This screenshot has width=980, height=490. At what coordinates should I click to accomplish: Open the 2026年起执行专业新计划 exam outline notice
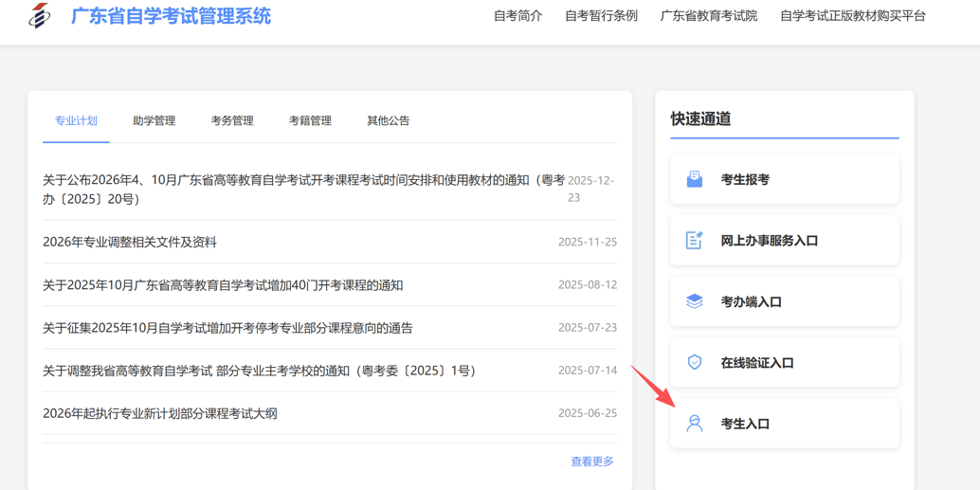159,413
